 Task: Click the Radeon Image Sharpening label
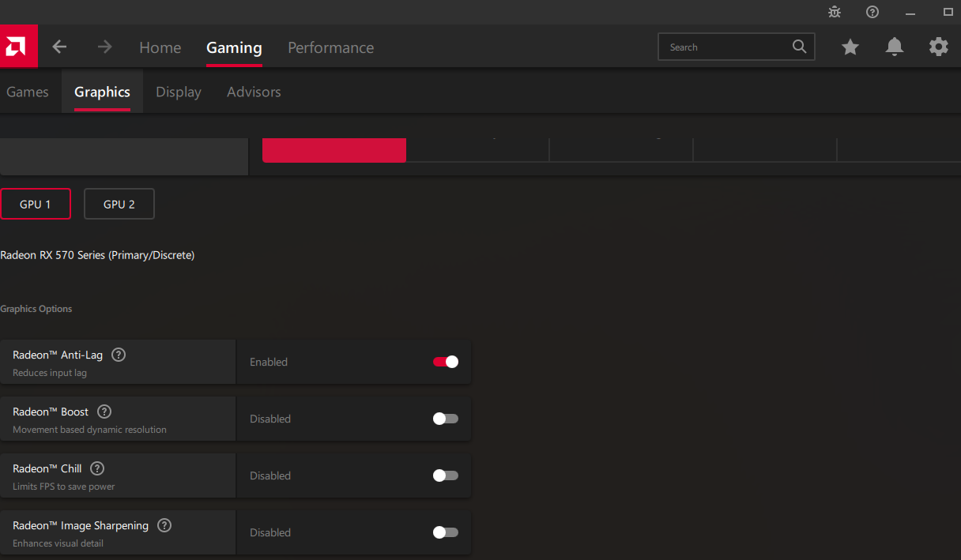(x=81, y=525)
